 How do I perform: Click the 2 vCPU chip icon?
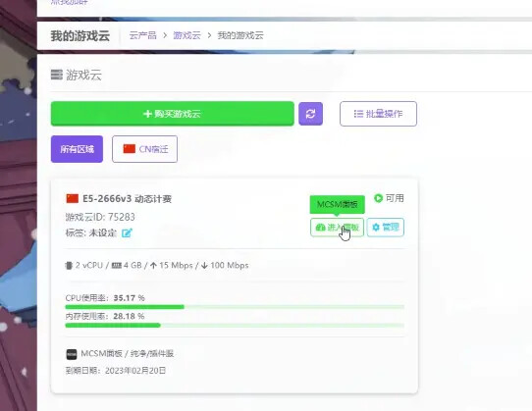(x=69, y=266)
